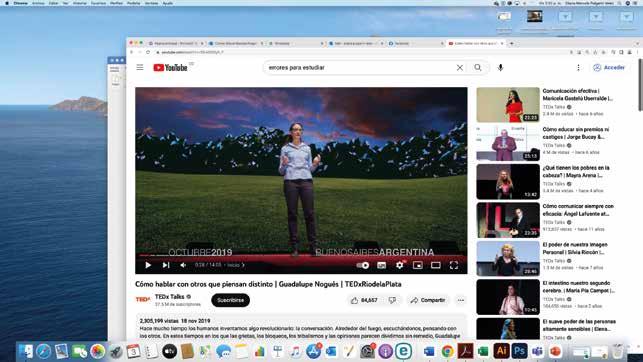Open the chapter chevron next to the timestamp
The width and height of the screenshot is (643, 362).
[243, 265]
